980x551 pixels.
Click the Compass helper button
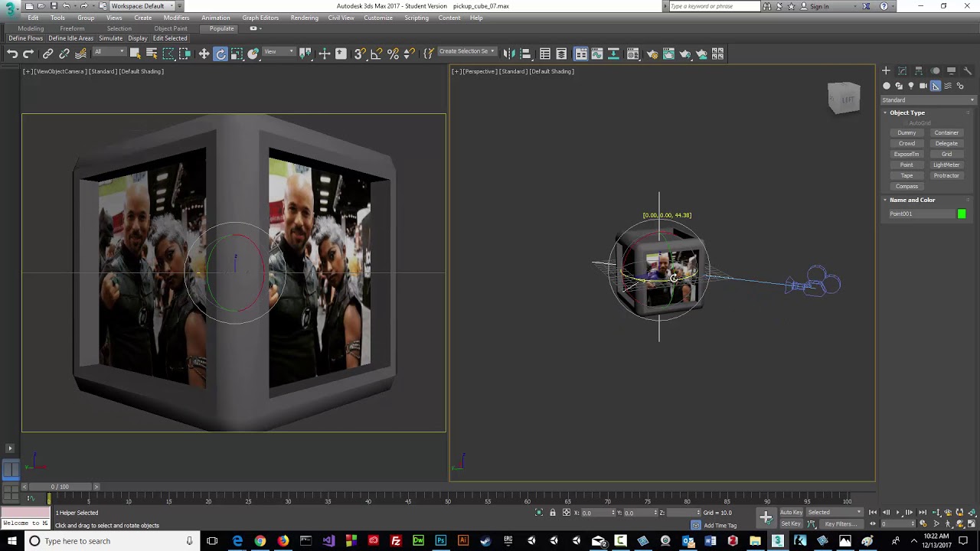pos(906,186)
